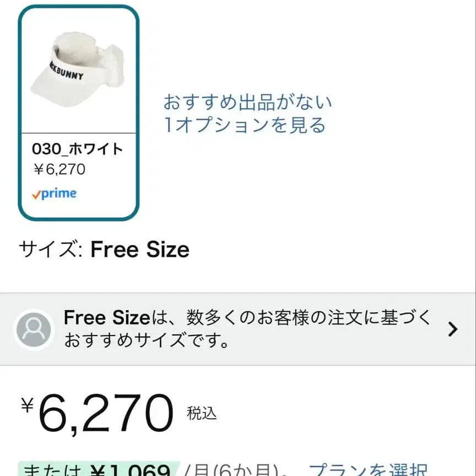Click the large ¥6,270 price
Screen dimensions: 476x476
click(106, 413)
